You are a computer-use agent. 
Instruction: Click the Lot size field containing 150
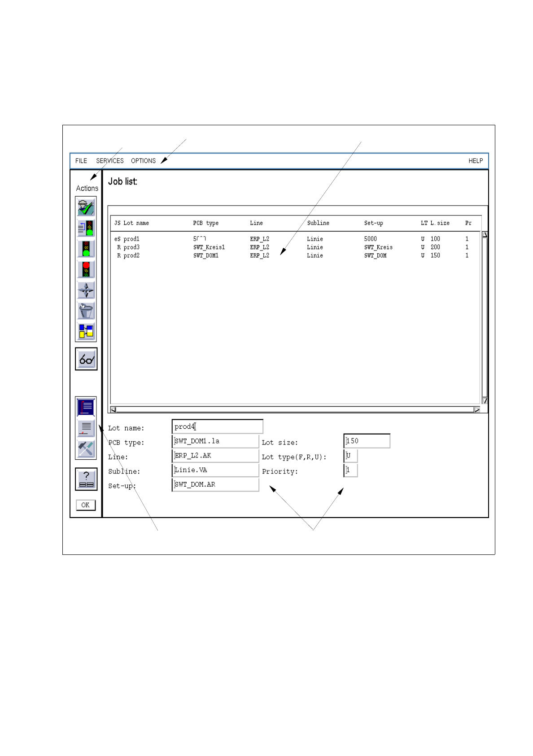click(x=367, y=441)
